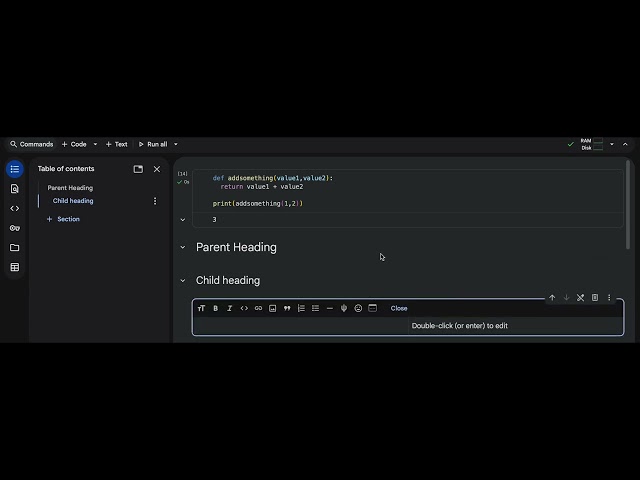Run the addsomething code cell

coord(182,174)
